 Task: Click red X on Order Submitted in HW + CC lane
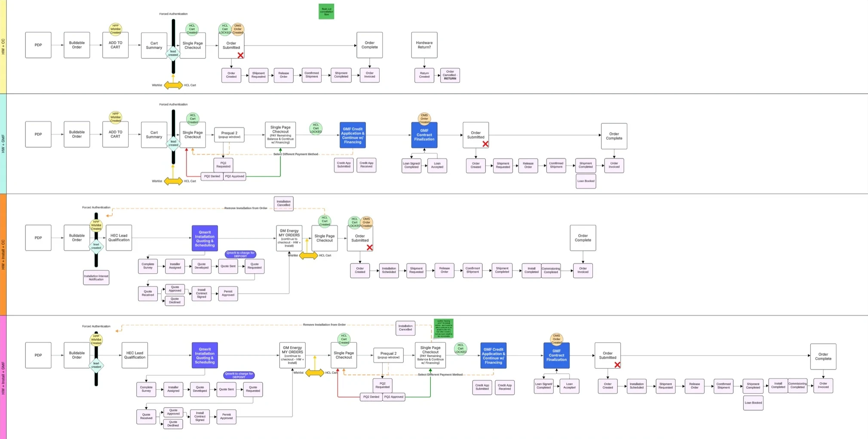coord(240,55)
